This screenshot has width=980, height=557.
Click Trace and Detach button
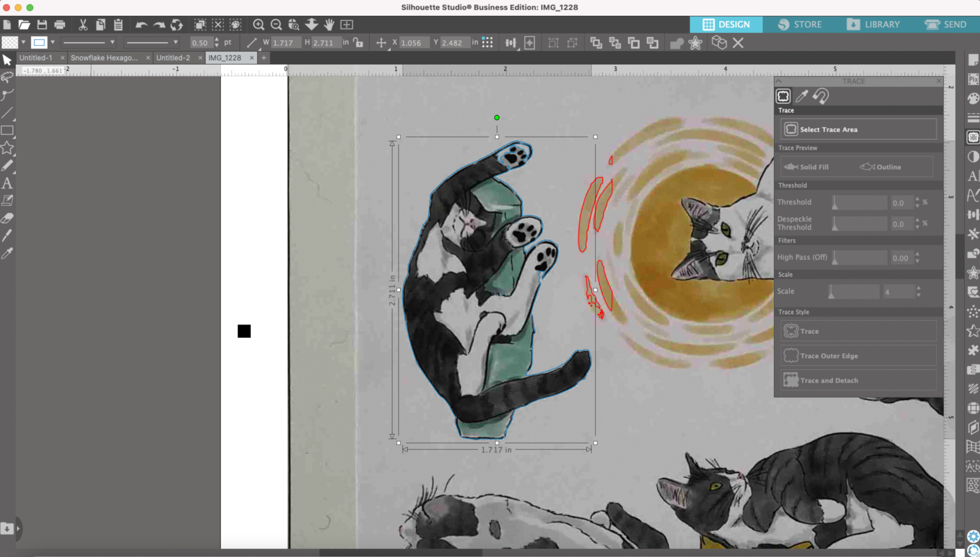(858, 380)
